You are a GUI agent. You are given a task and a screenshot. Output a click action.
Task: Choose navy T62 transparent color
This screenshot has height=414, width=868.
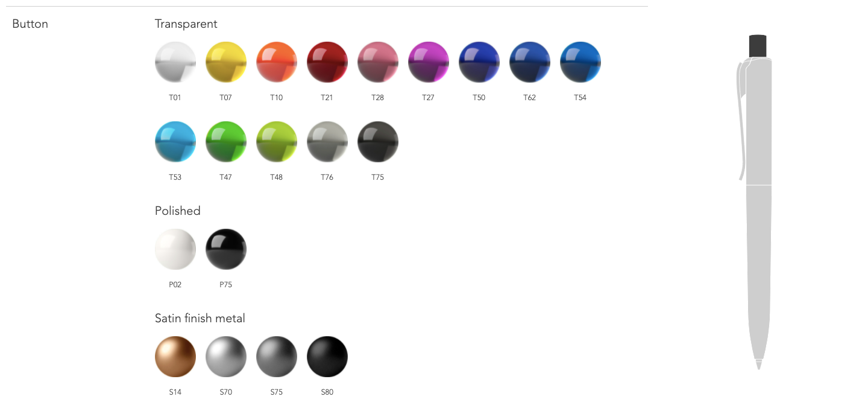pyautogui.click(x=530, y=62)
